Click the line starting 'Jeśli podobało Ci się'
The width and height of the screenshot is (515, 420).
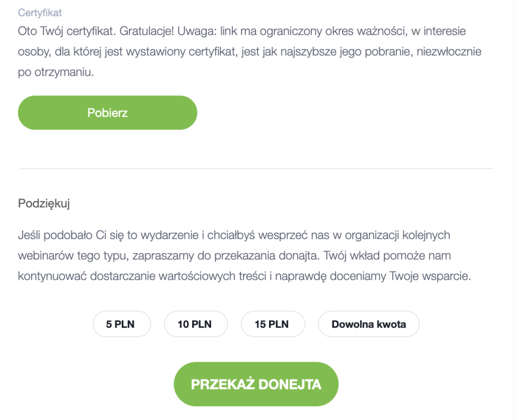[x=234, y=235]
